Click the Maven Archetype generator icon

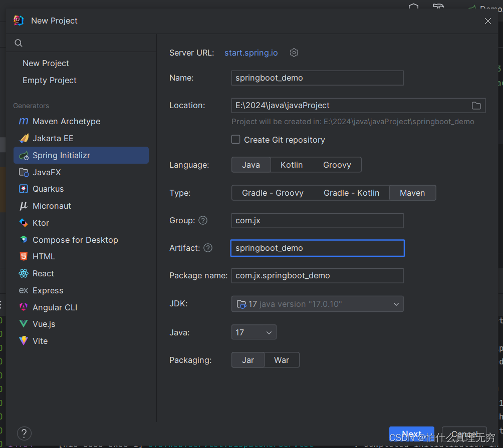pyautogui.click(x=24, y=121)
